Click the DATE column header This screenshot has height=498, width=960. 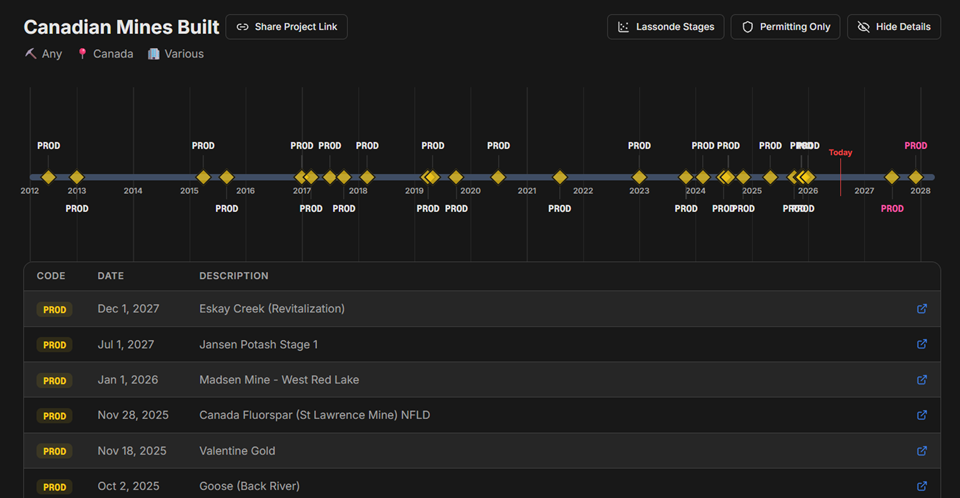[x=111, y=276]
